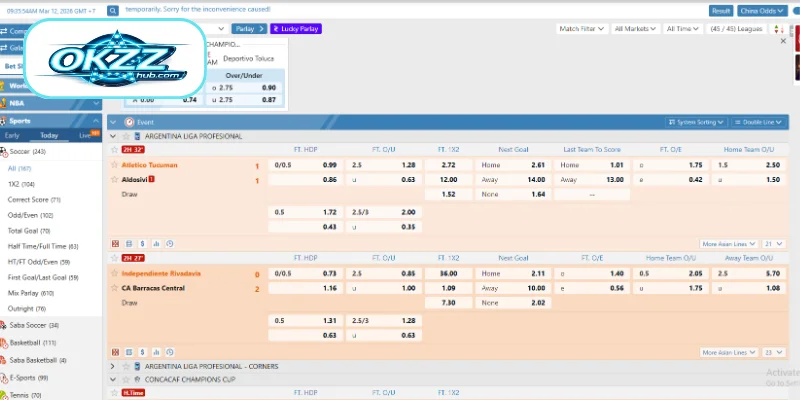Click the Lucky Parlay button
This screenshot has width=800, height=400.
[x=296, y=29]
